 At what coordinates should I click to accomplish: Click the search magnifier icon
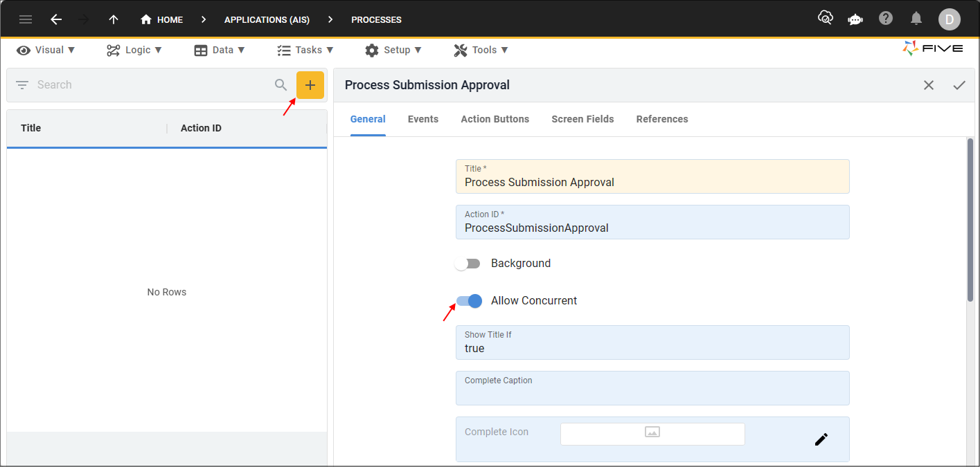(280, 84)
